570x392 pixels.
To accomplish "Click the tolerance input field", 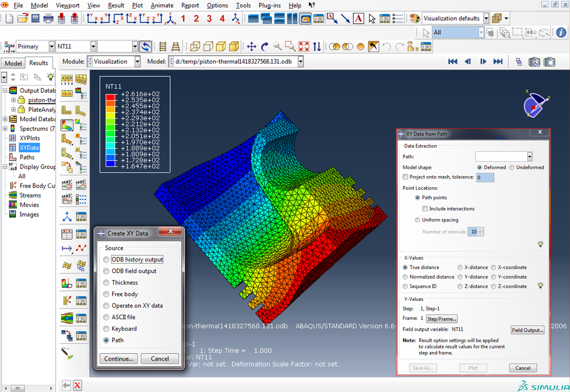I will [x=485, y=177].
